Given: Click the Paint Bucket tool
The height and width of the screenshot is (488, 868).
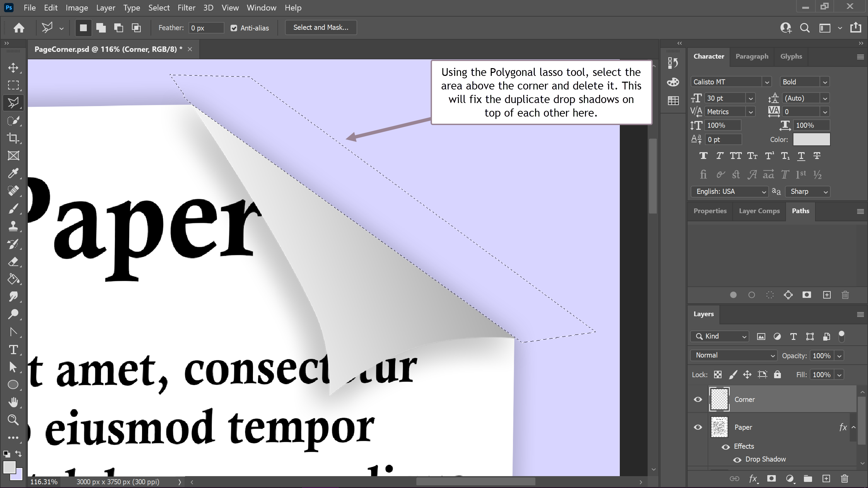Looking at the screenshot, I should click(13, 279).
